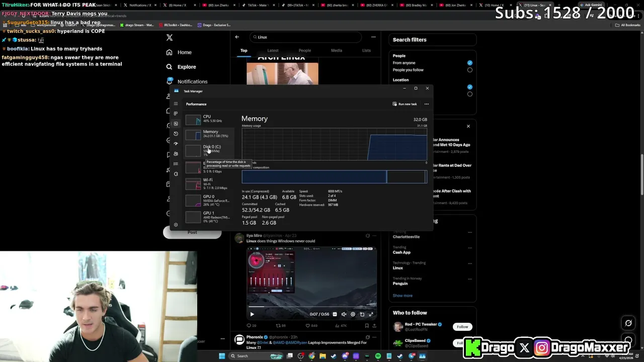Open options for Cash App trend
The image size is (644, 362).
tap(470, 248)
